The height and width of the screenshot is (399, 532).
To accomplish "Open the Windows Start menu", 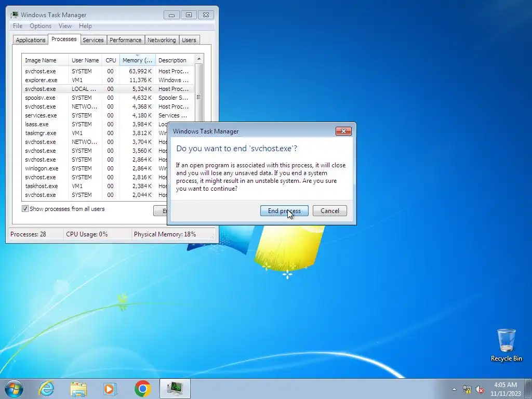I will tap(14, 389).
